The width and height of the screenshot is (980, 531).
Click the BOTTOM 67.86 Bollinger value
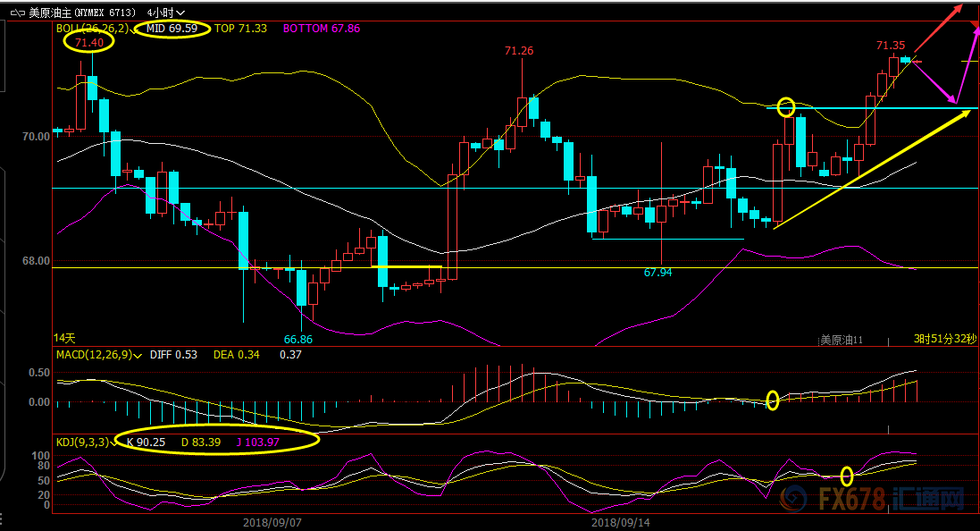pos(322,28)
